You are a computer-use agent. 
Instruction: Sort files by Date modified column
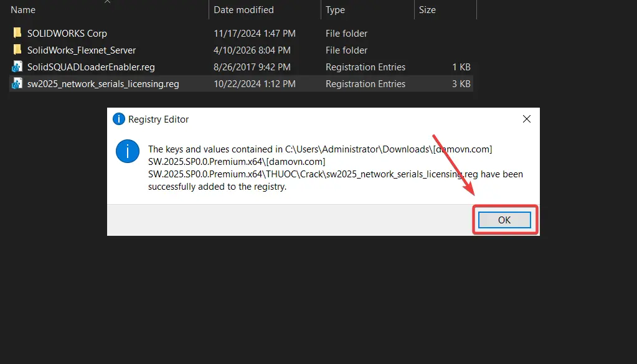click(x=243, y=10)
